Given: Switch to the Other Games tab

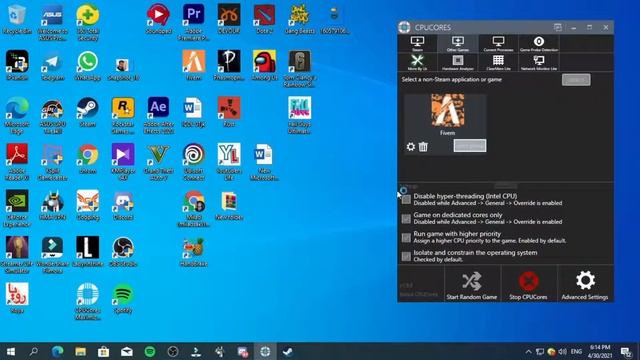Looking at the screenshot, I should (x=458, y=44).
